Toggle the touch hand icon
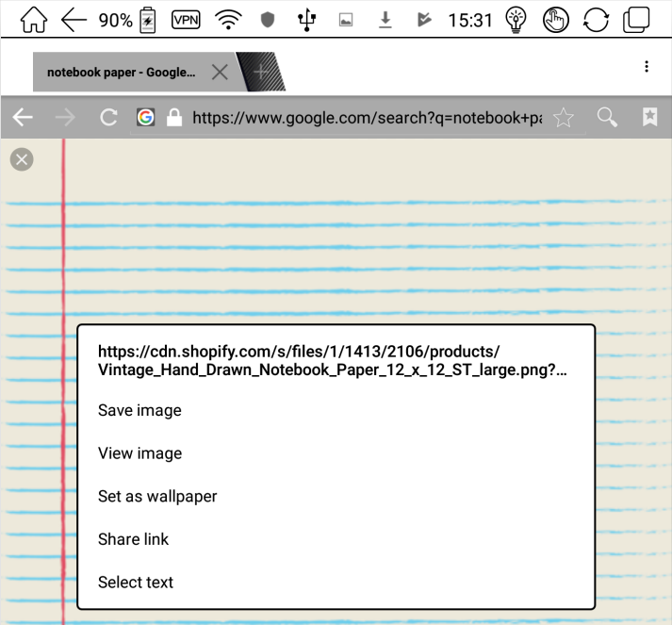 point(555,20)
